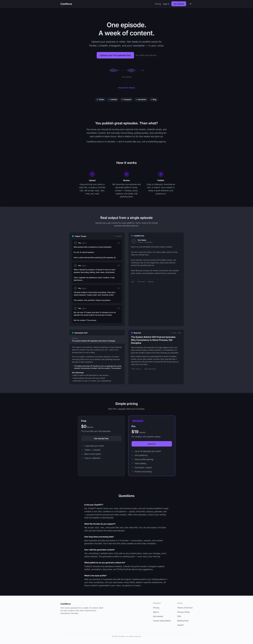This screenshot has height=644, width=253.
Task: Click the avatar on tweet 3/4
Action: [75, 288]
